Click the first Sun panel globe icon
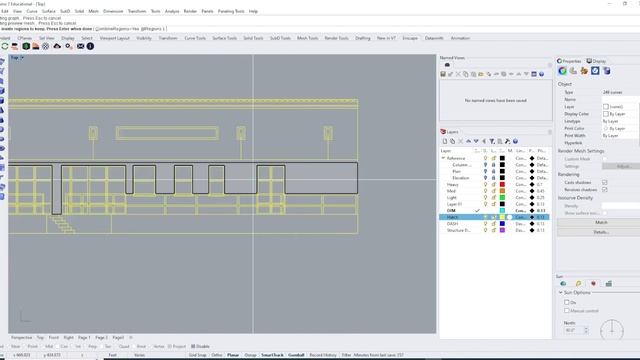The height and width of the screenshot is (360, 640). click(563, 284)
